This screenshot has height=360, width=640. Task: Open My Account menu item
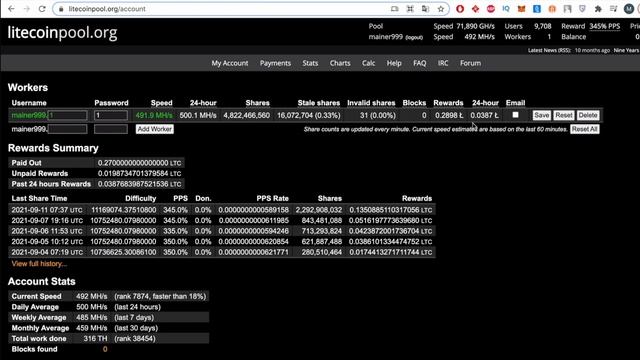point(230,63)
